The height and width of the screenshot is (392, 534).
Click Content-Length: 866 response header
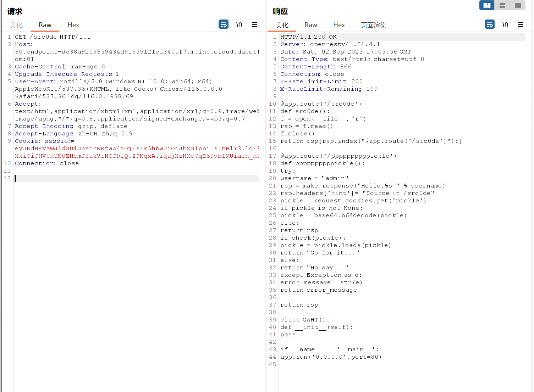[x=316, y=67]
